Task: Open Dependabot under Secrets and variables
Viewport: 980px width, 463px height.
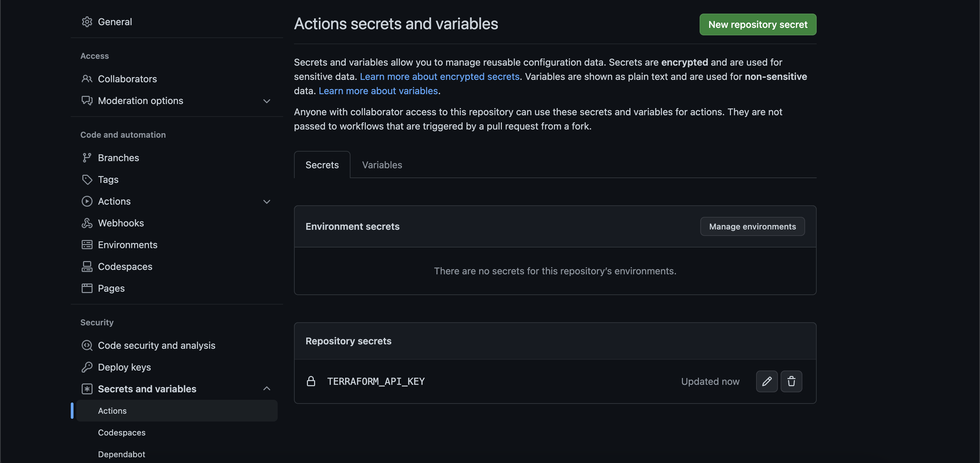Action: (121, 454)
